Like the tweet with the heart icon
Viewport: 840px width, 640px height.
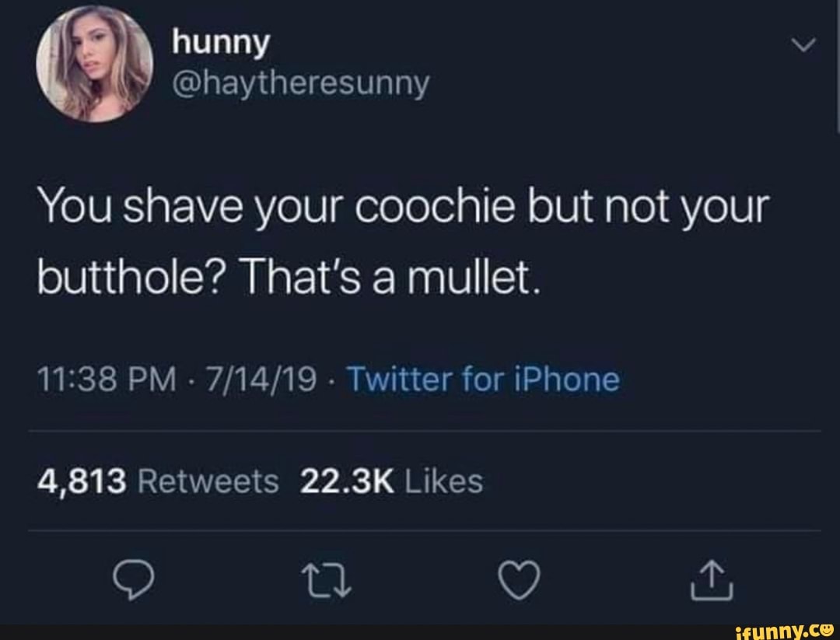[x=519, y=580]
